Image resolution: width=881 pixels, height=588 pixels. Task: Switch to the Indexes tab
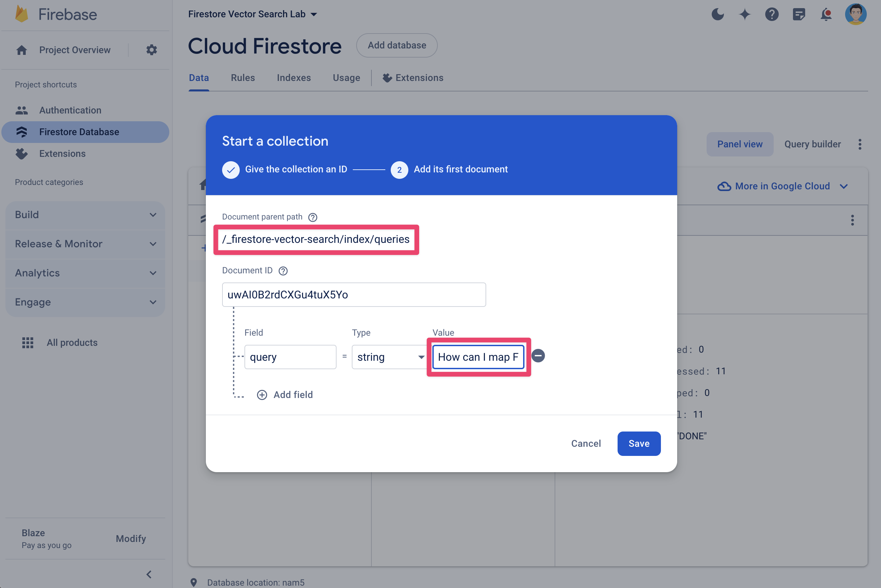click(294, 78)
